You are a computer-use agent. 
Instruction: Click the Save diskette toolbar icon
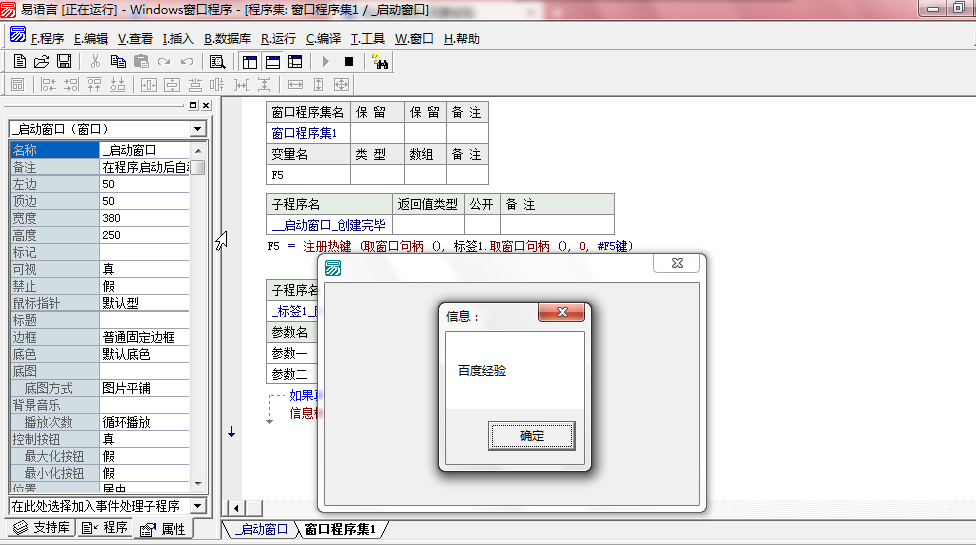pyautogui.click(x=63, y=62)
